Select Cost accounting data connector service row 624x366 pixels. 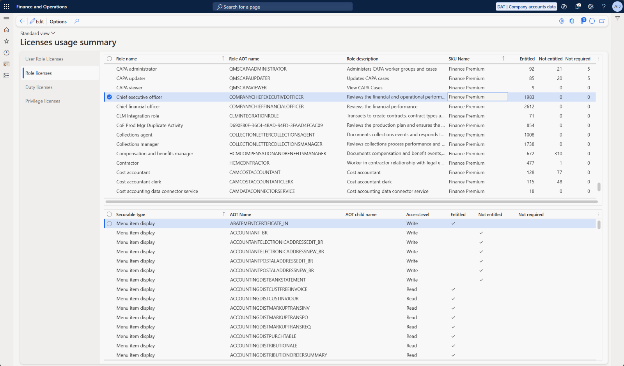pyautogui.click(x=350, y=191)
